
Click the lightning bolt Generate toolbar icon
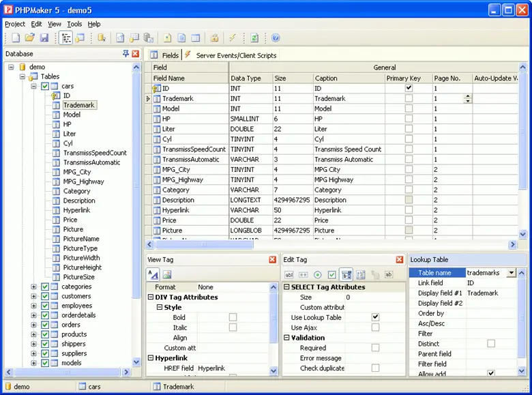click(233, 38)
